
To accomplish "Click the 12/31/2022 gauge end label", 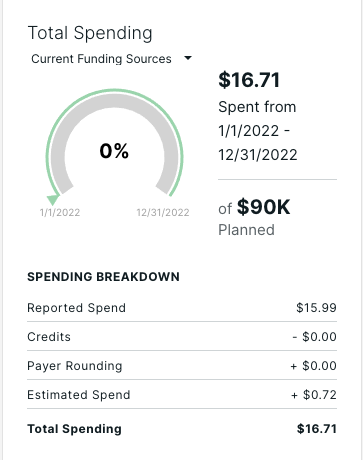I will tap(163, 212).
